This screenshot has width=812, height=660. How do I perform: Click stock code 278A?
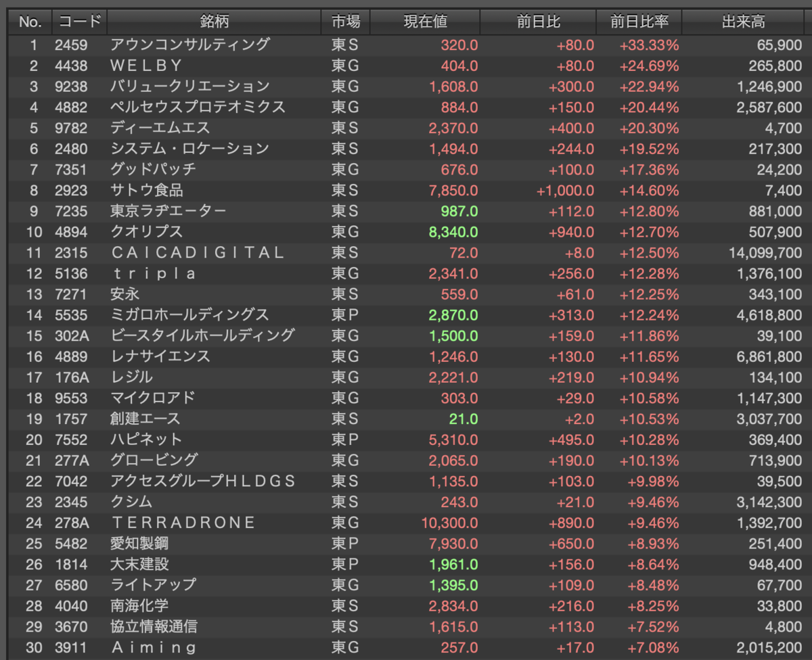[x=72, y=522]
